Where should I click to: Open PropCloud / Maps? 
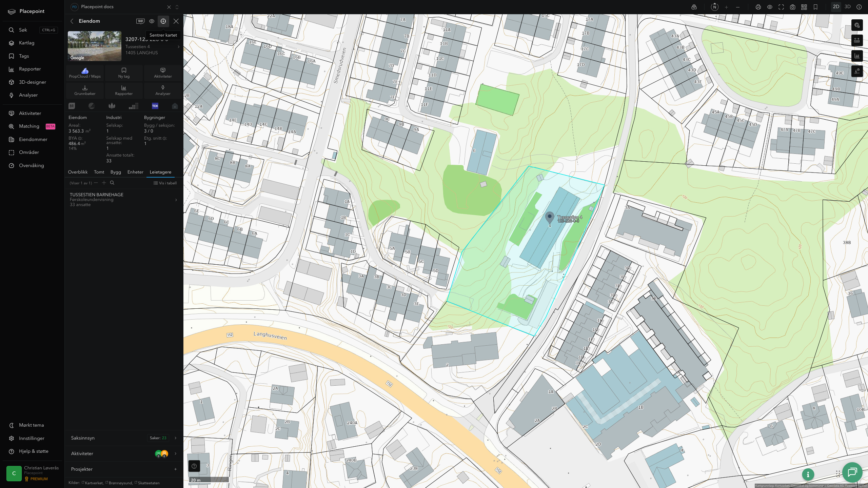coord(85,73)
